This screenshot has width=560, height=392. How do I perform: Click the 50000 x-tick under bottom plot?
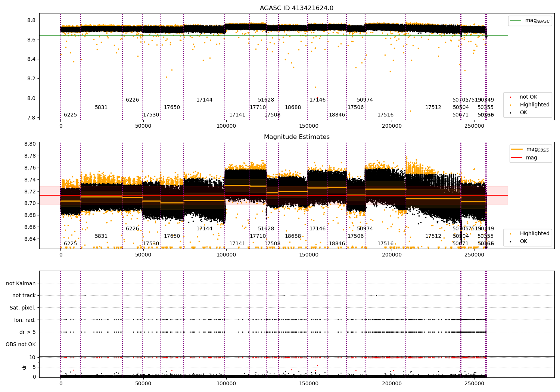click(x=143, y=384)
